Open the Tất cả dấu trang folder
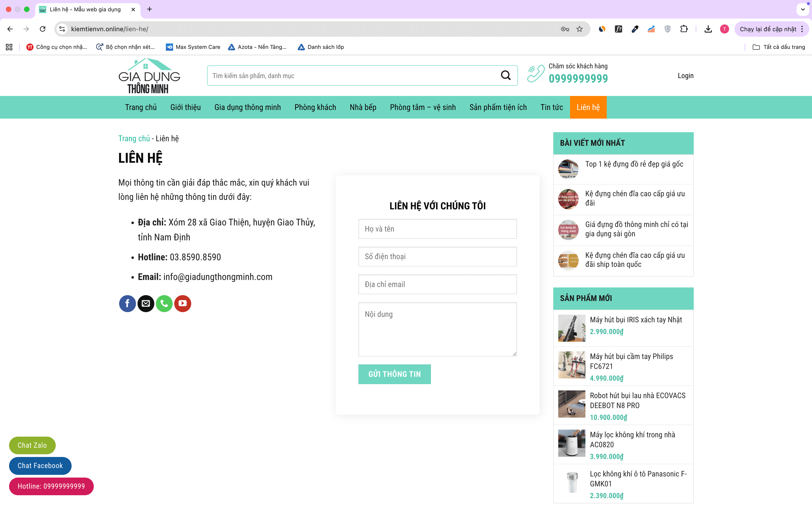The width and height of the screenshot is (812, 507). [779, 47]
